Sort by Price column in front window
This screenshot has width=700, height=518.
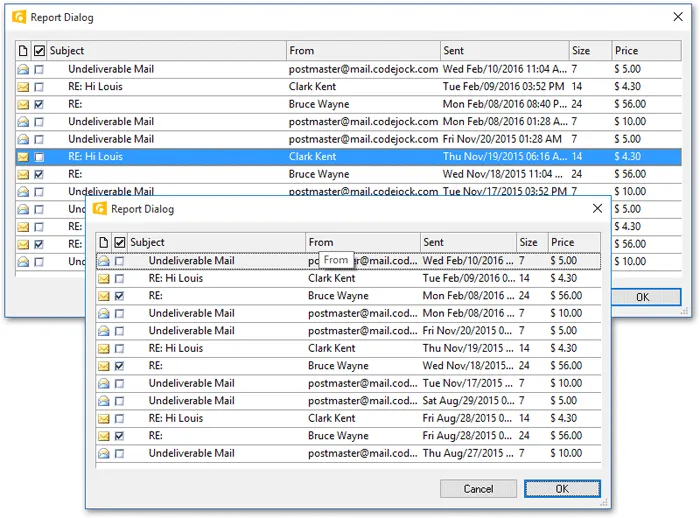(574, 242)
